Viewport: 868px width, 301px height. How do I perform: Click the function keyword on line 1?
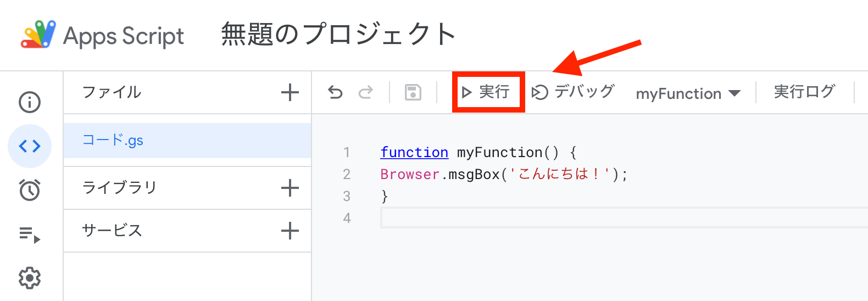coord(414,152)
